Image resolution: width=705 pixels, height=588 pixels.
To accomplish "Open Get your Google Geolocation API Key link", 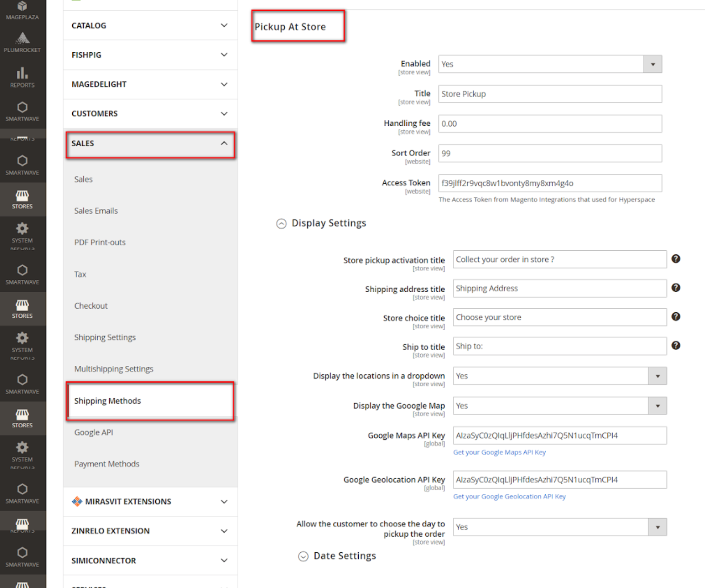I will click(x=509, y=497).
